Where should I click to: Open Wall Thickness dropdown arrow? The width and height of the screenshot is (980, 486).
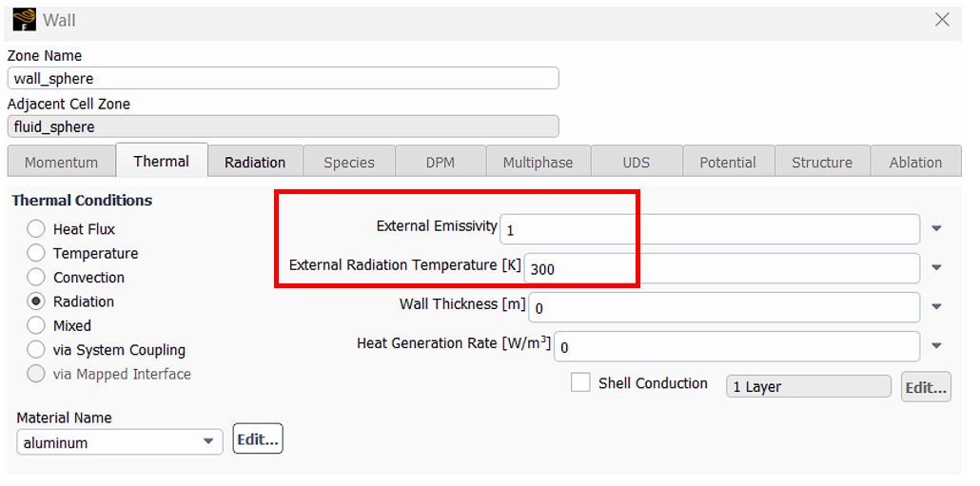[936, 306]
